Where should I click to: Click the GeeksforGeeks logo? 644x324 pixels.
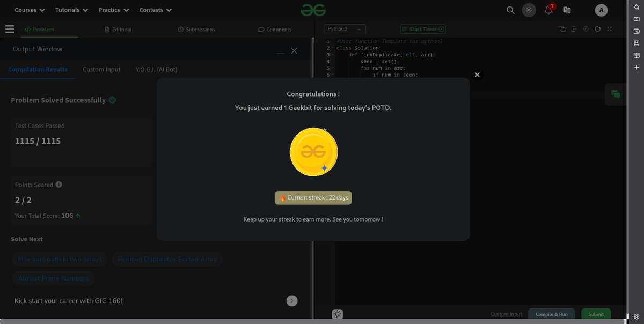(313, 10)
